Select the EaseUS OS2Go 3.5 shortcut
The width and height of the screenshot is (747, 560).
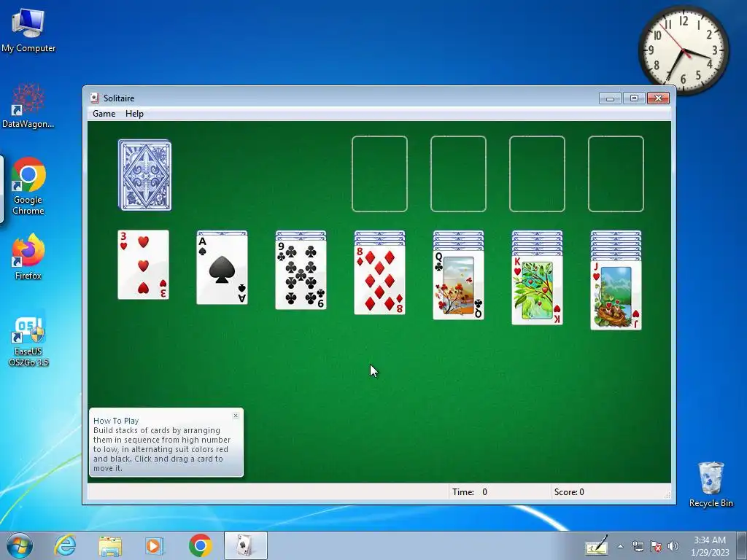[28, 342]
